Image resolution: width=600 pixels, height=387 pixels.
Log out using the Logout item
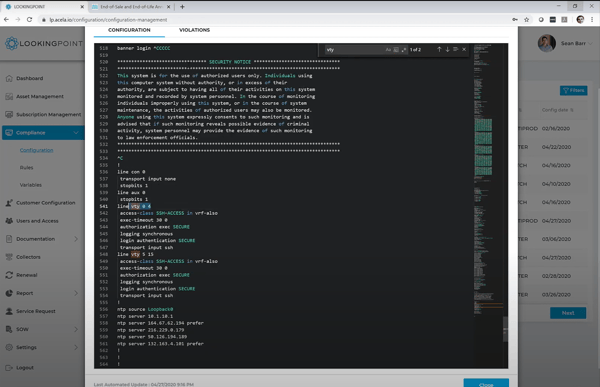point(24,367)
